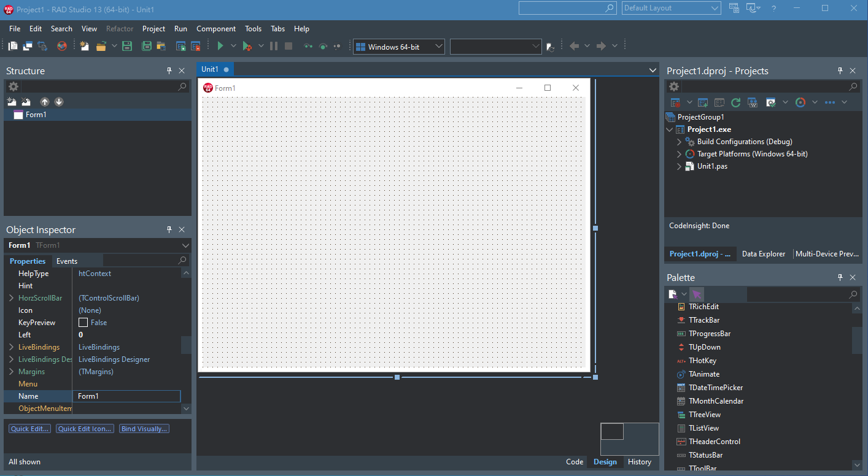Click the Refresh icon in Projects panel

click(x=735, y=102)
